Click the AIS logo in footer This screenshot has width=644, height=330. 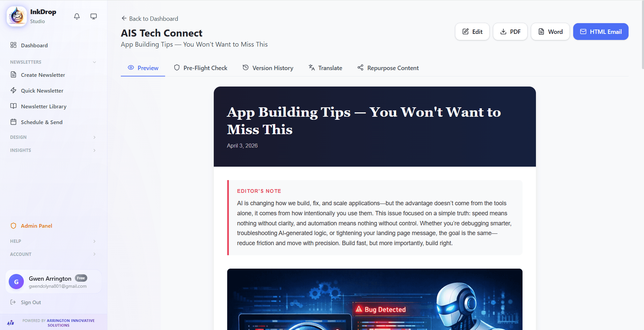11,323
